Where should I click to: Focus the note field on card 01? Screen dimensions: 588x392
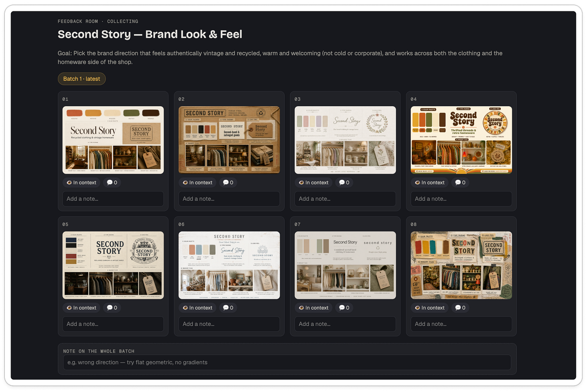click(113, 199)
